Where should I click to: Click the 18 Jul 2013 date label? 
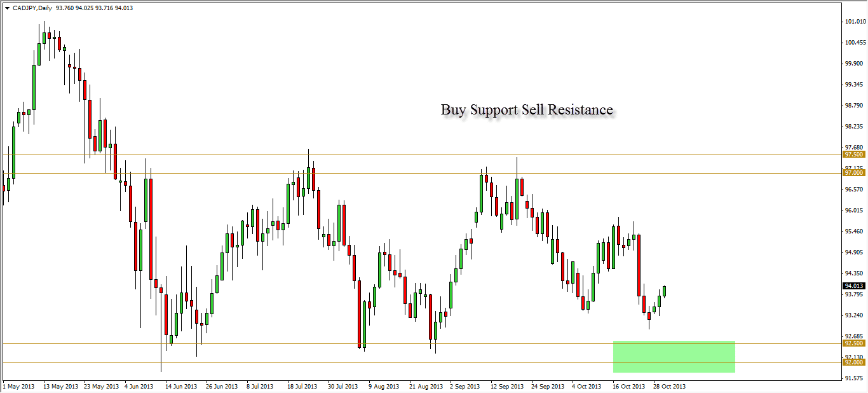302,387
